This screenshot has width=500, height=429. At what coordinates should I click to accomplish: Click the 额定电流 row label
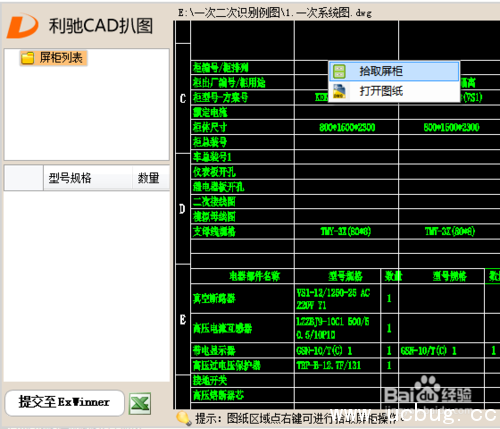coord(210,112)
